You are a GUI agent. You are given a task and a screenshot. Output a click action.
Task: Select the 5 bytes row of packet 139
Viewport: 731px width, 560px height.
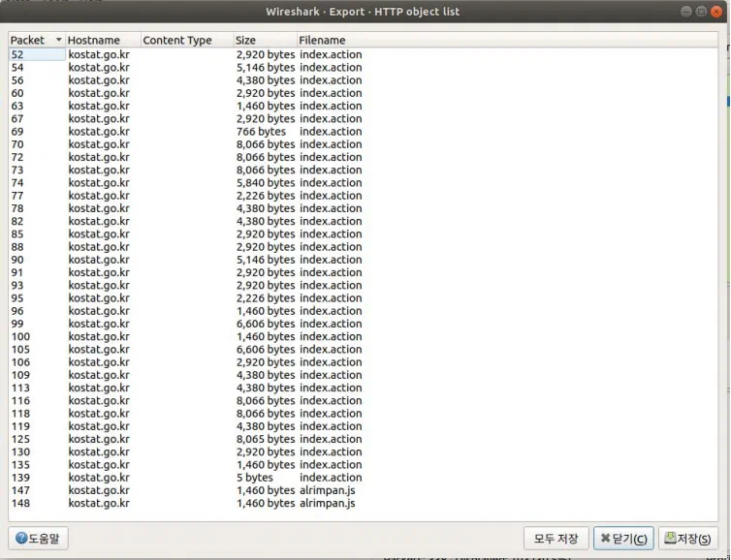(x=364, y=478)
